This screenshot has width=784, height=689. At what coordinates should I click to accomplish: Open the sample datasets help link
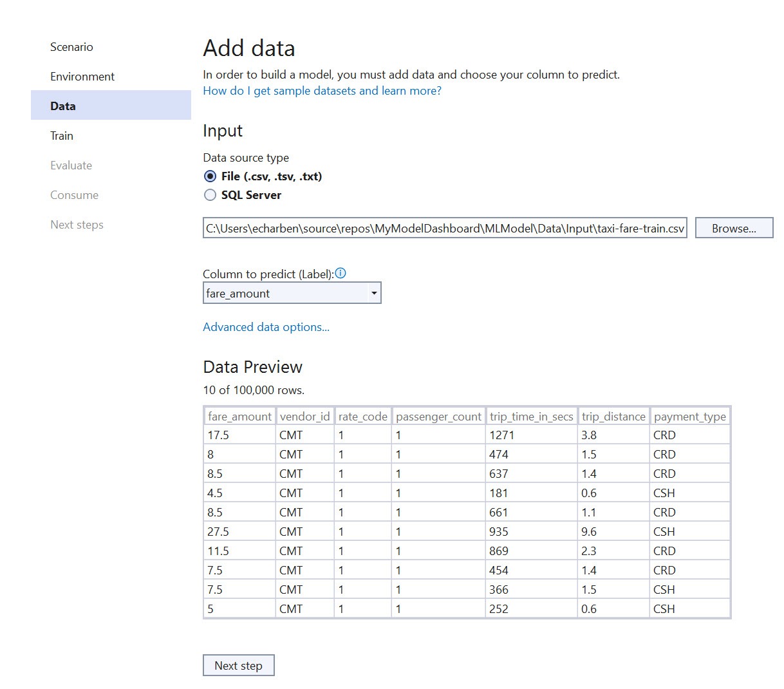tap(322, 91)
